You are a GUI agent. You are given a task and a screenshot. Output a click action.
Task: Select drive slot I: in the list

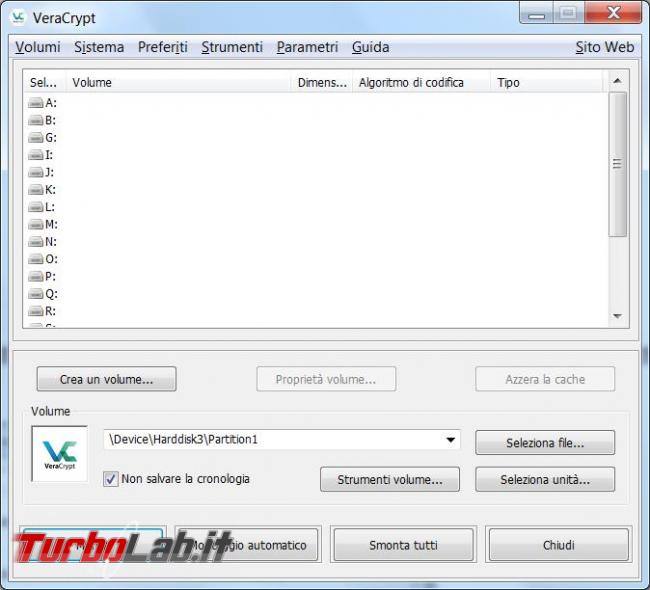pos(43,155)
